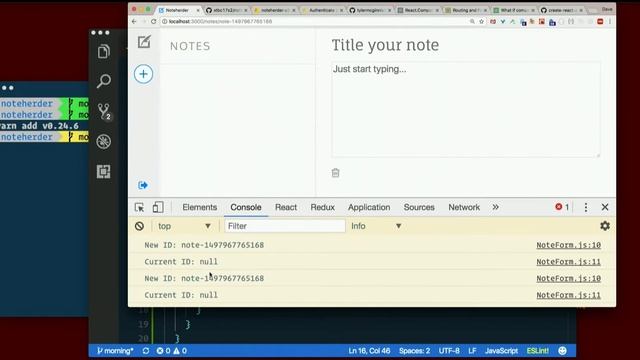Switch to the Console tab

tap(246, 207)
